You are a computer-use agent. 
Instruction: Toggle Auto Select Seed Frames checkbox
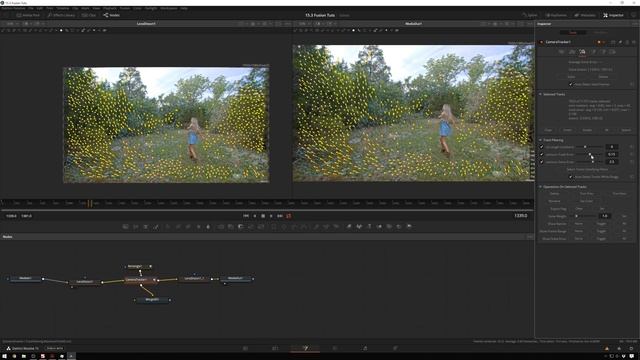pyautogui.click(x=571, y=84)
